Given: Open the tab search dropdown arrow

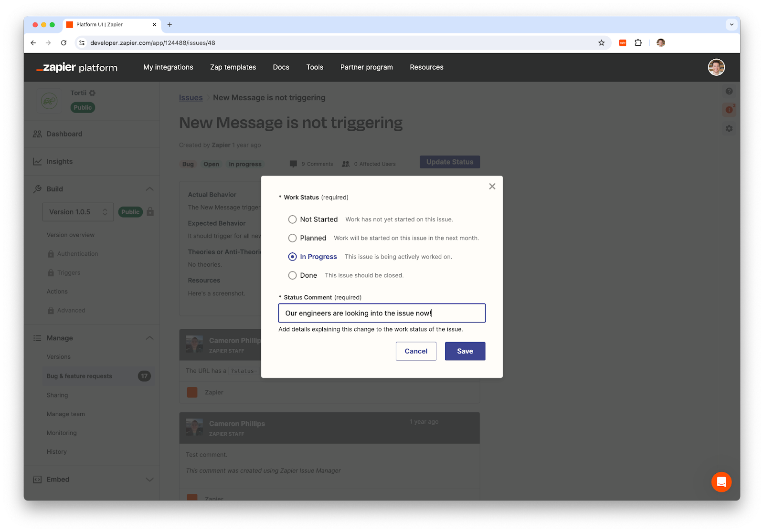Looking at the screenshot, I should (x=732, y=24).
